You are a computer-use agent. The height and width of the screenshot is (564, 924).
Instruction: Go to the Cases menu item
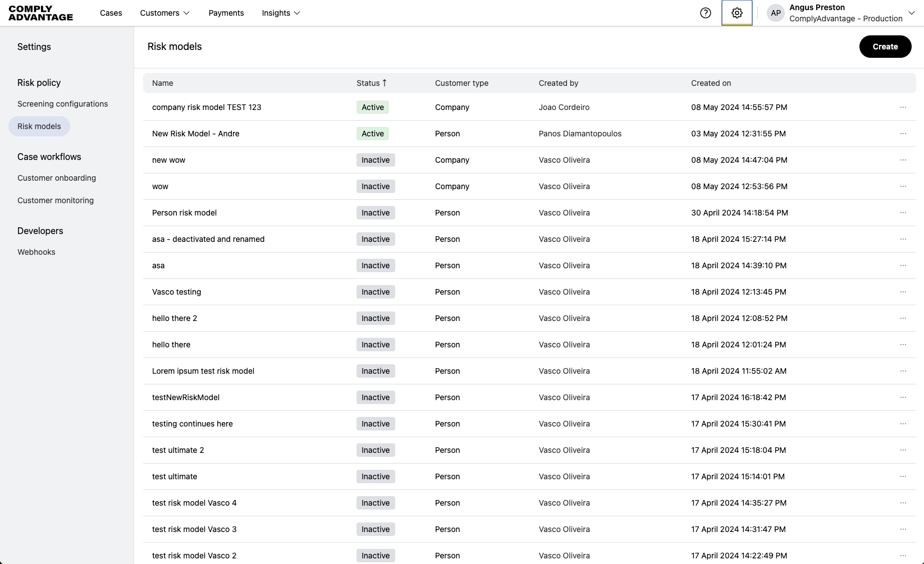(111, 13)
